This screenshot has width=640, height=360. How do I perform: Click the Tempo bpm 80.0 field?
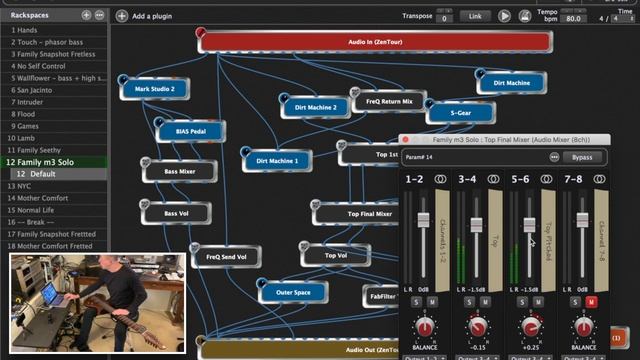(x=573, y=19)
